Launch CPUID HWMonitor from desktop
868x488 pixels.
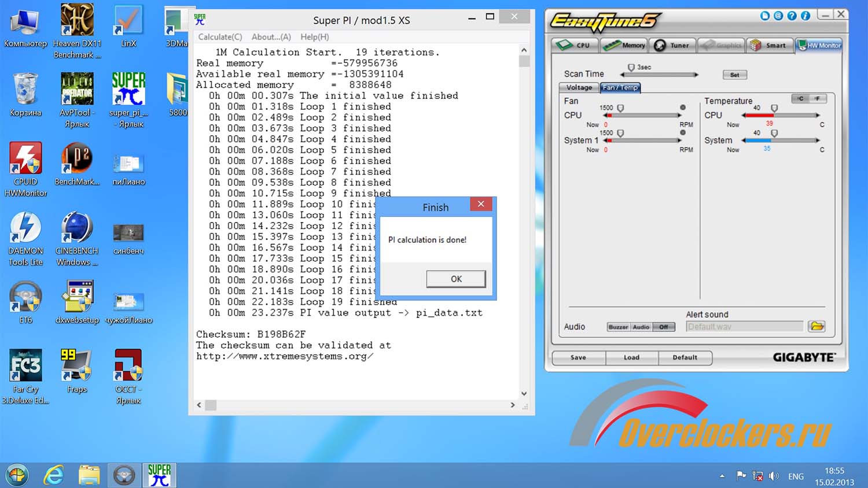coord(25,169)
